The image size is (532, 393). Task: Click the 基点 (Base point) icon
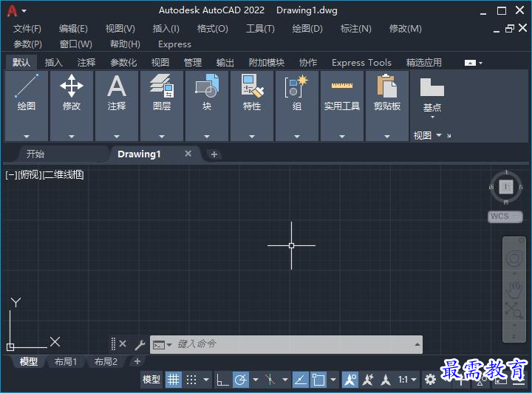tap(432, 87)
